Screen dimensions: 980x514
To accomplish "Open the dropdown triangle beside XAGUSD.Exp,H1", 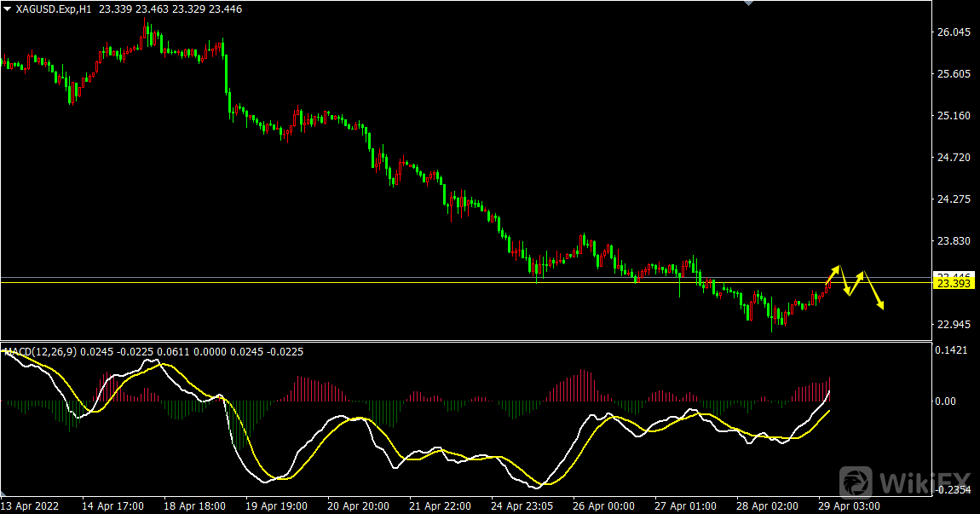I will (7, 9).
